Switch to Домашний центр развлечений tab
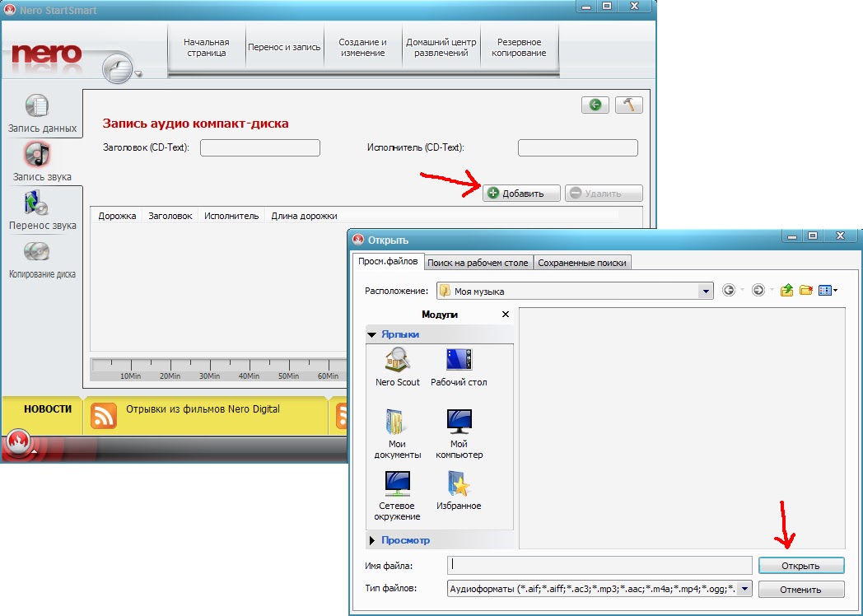This screenshot has width=863, height=616. [x=441, y=47]
